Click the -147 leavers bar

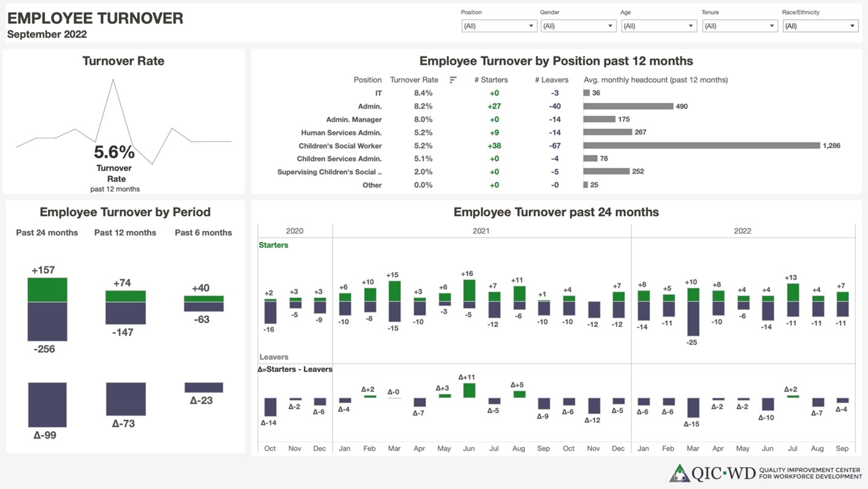coord(126,313)
